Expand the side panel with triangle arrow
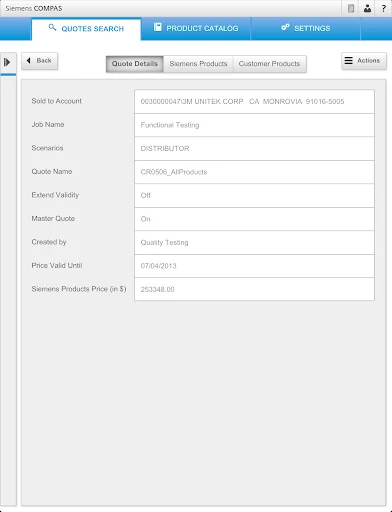Screen dimensions: 392x512 [x=7, y=62]
